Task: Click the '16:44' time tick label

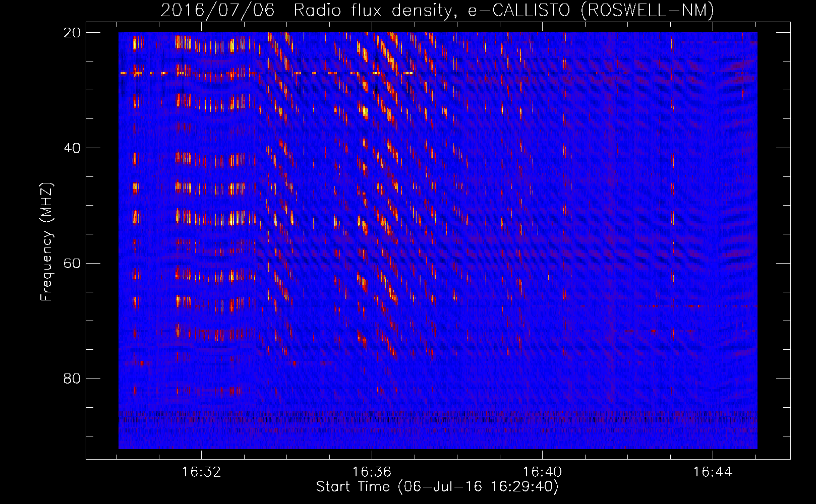Action: (713, 472)
